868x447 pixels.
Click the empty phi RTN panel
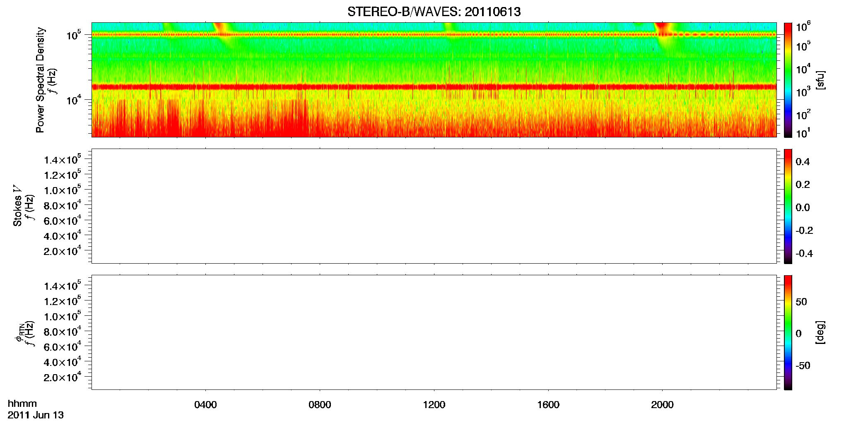click(x=434, y=332)
